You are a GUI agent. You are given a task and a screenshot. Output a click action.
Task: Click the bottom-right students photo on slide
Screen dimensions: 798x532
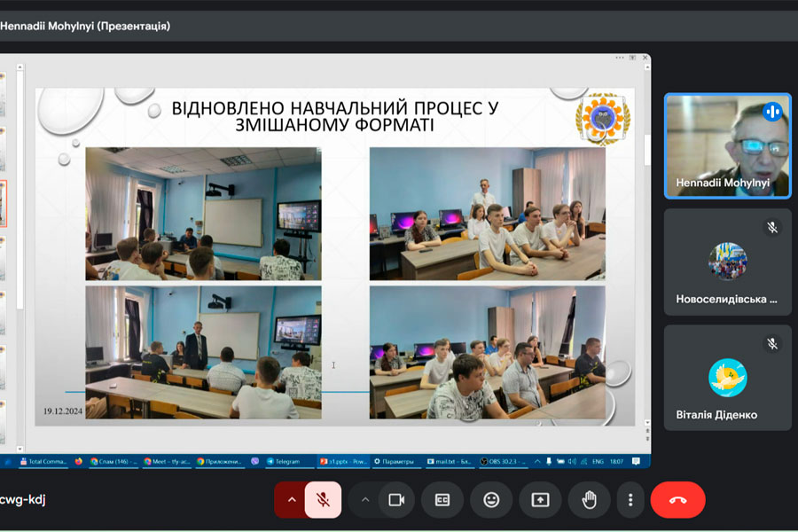coord(488,352)
